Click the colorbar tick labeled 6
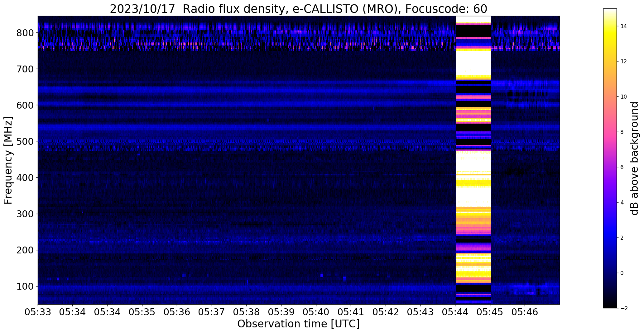The height and width of the screenshot is (333, 644). [622, 167]
